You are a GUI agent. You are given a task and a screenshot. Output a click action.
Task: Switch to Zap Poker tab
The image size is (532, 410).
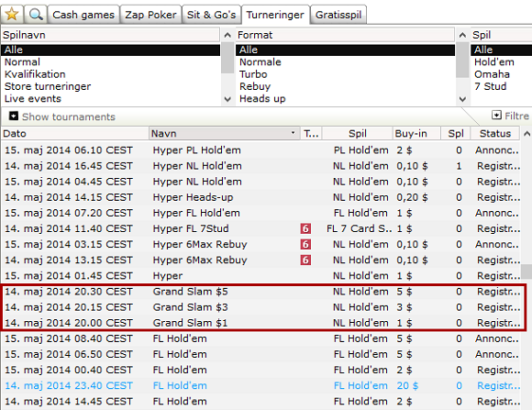pos(150,15)
